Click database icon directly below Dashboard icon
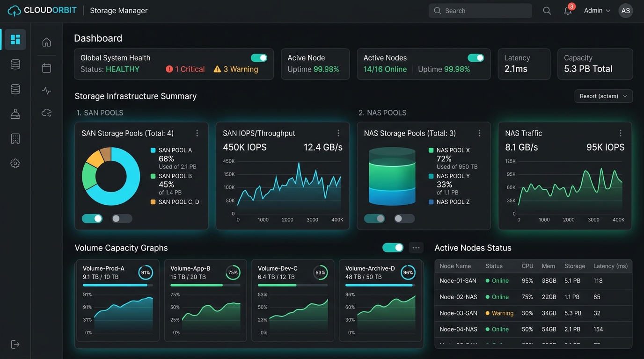The width and height of the screenshot is (644, 359). [x=15, y=65]
